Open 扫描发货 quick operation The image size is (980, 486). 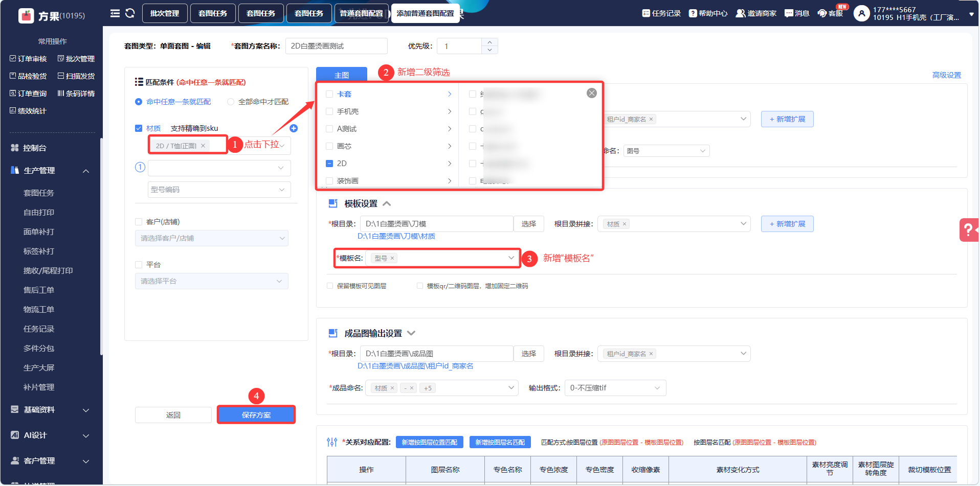(x=76, y=76)
